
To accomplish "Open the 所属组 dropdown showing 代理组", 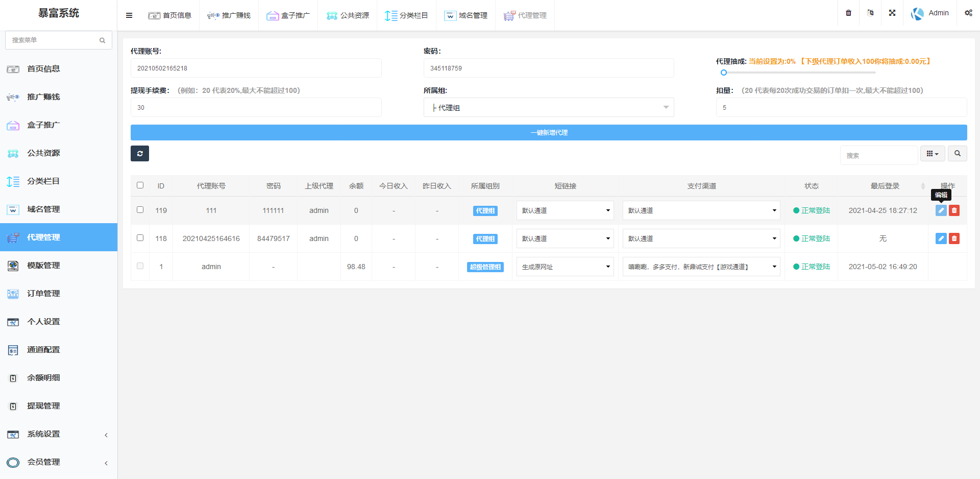I will [x=549, y=107].
